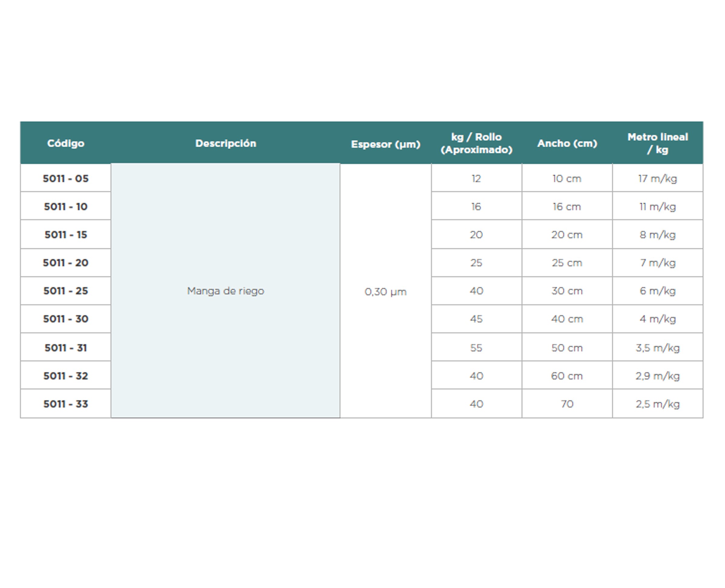The width and height of the screenshot is (725, 588).
Task: Click kg/Rollo value 40 in 5011 - 32 row
Action: tap(476, 376)
